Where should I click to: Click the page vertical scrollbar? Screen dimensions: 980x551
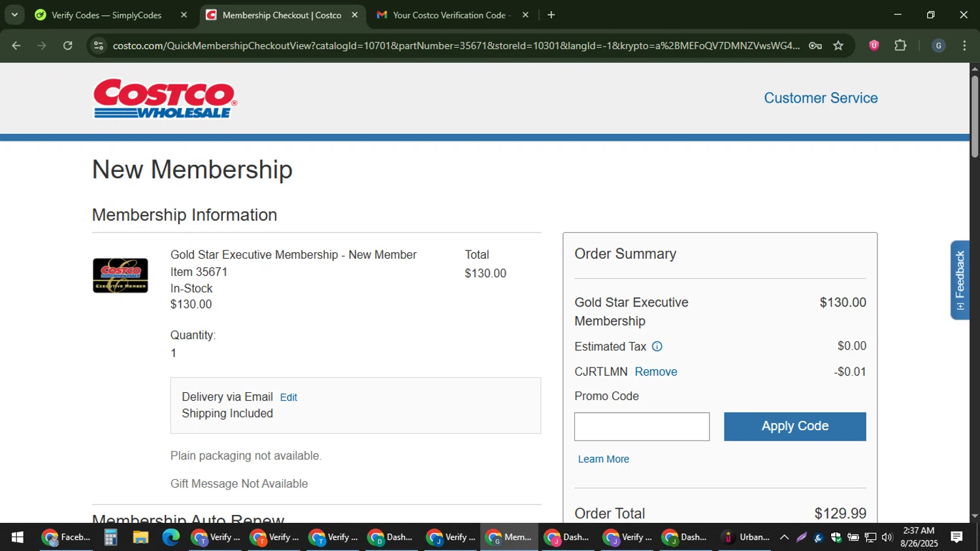975,117
